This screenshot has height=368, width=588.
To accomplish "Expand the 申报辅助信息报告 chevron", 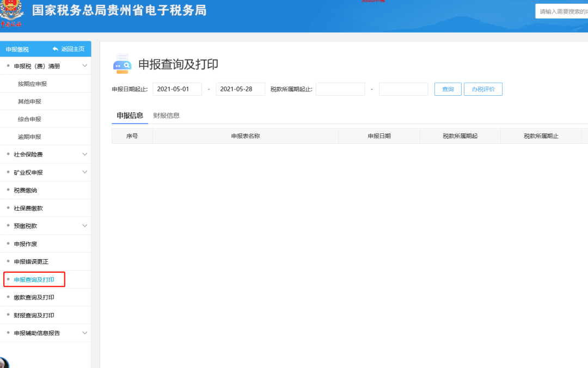I will click(85, 333).
